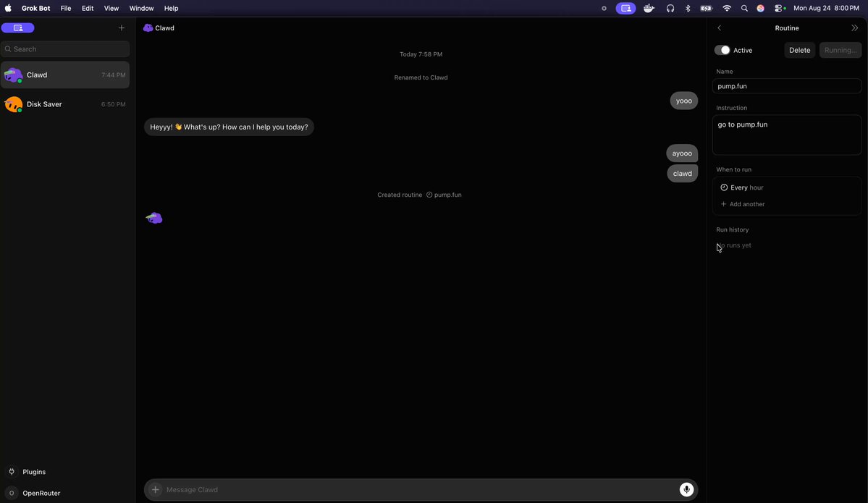Add attachment with message plus icon
Viewport: 868px width, 503px height.
click(156, 490)
